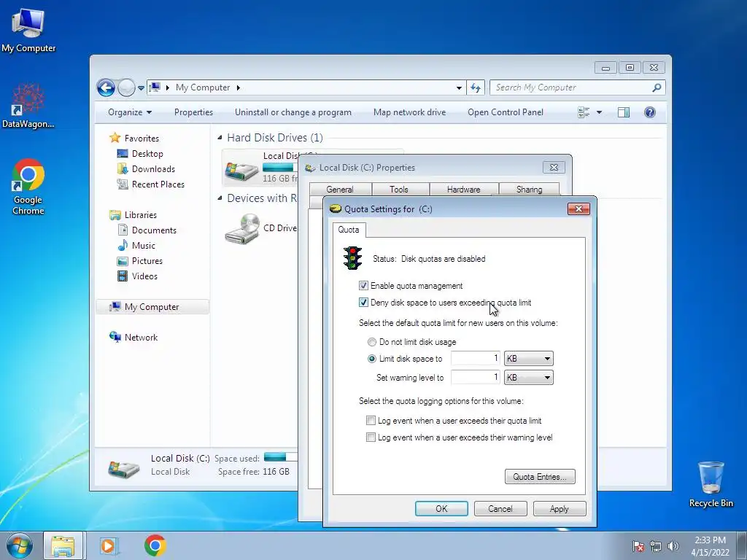Enable log event for warning level

tap(371, 437)
